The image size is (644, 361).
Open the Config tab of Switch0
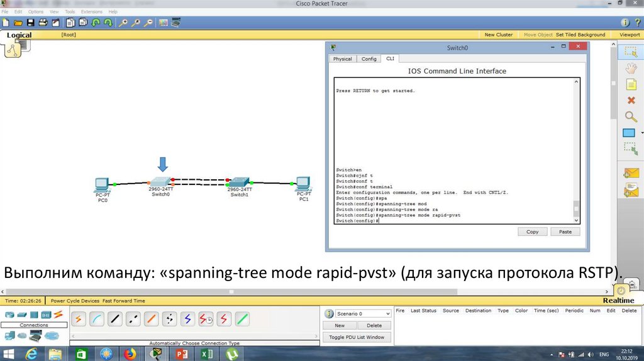369,58
